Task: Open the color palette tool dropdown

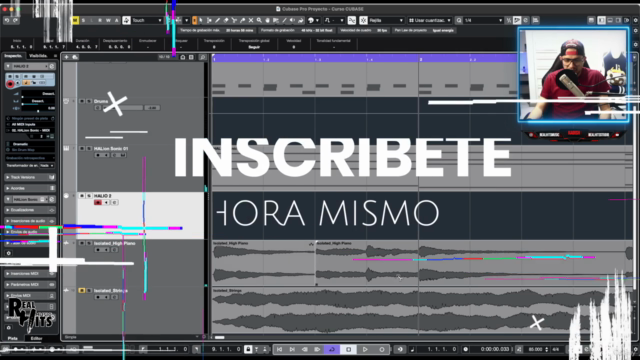Action: (313, 20)
